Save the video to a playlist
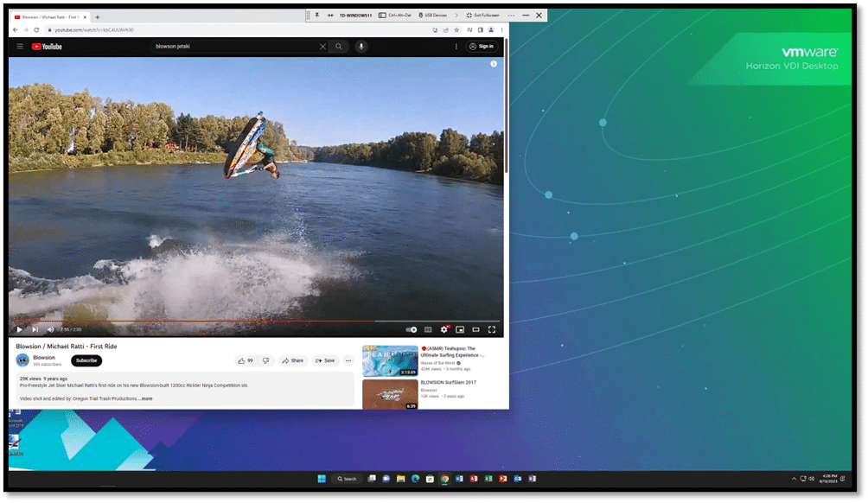The height and width of the screenshot is (503, 868). coord(325,360)
